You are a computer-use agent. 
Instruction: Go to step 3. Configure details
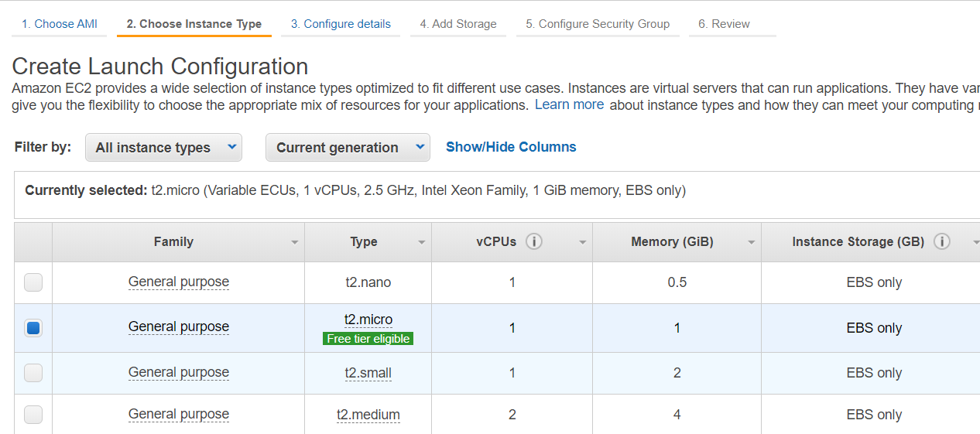pyautogui.click(x=341, y=24)
